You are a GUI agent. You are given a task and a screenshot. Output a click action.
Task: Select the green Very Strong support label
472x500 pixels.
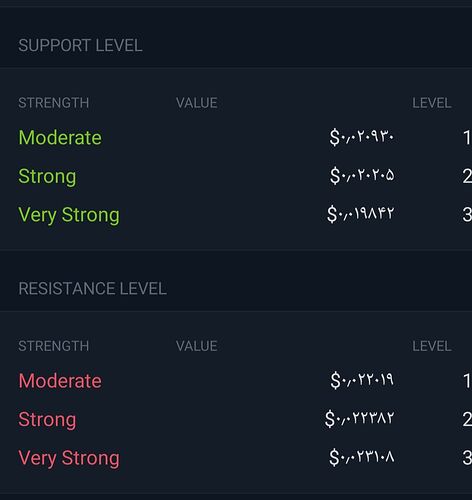click(69, 215)
